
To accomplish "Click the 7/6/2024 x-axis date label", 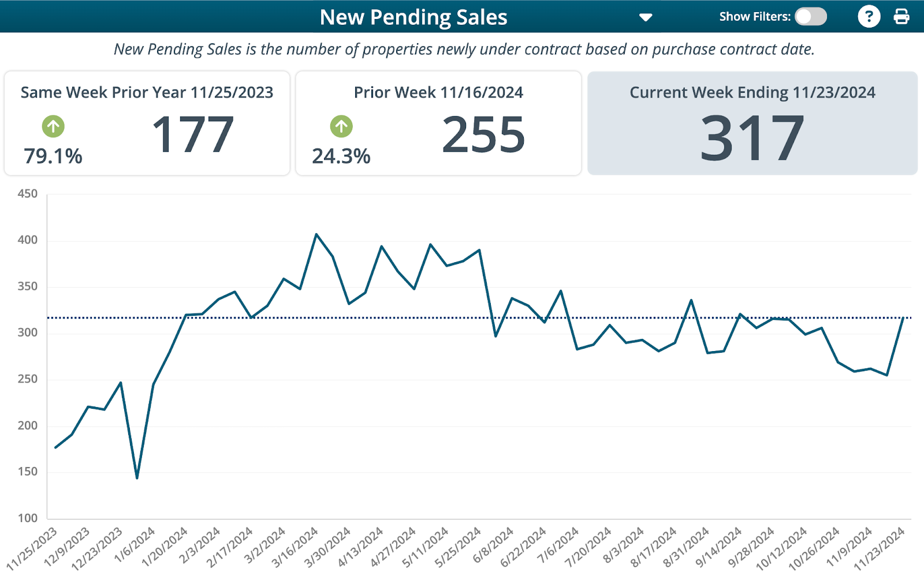I will pos(559,544).
